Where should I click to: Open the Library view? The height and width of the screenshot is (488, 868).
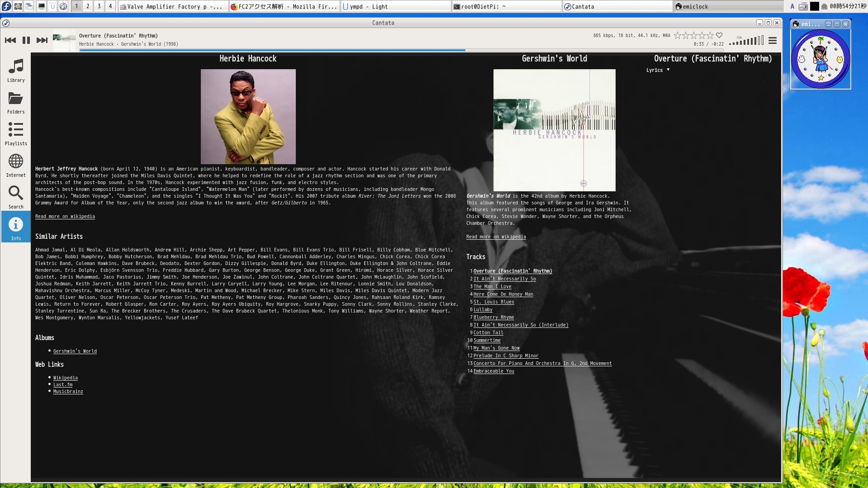16,71
